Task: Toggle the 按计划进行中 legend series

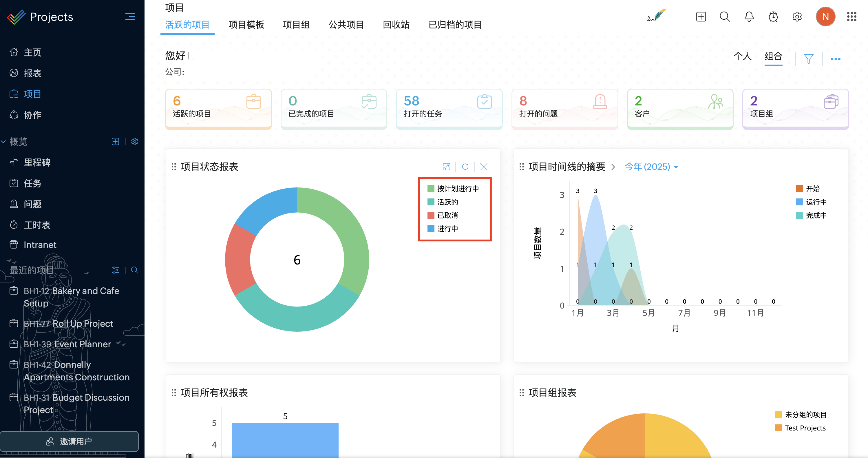Action: click(457, 189)
